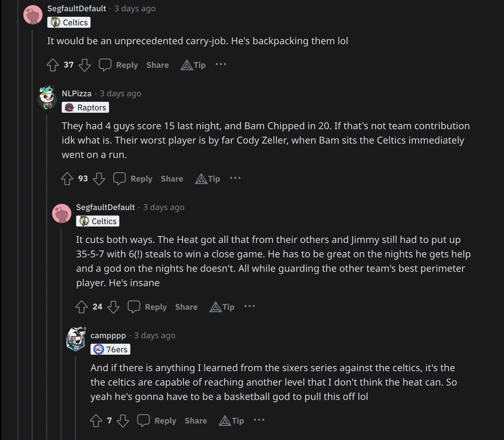The height and width of the screenshot is (440, 504).
Task: Downvote campppp's 76ers comment
Action: pos(123,420)
